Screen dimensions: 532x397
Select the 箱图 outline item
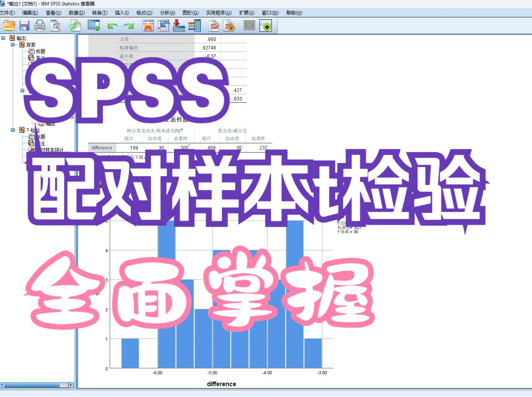click(50, 124)
